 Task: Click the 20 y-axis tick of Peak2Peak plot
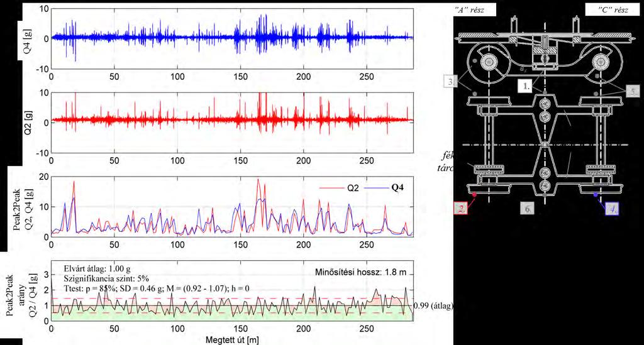pyautogui.click(x=43, y=177)
